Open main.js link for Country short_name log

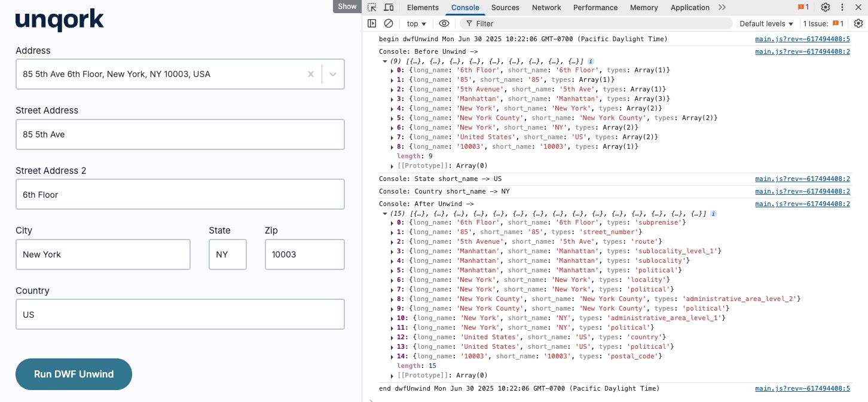802,191
